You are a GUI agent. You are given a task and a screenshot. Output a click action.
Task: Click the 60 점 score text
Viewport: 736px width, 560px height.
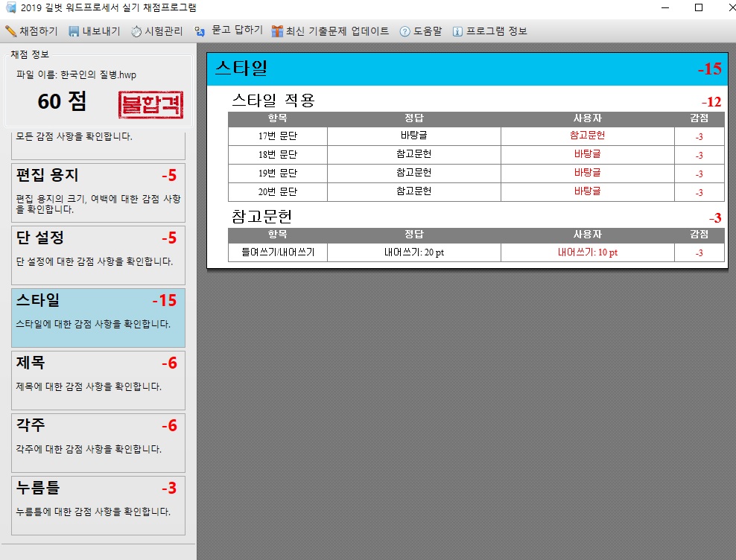62,101
